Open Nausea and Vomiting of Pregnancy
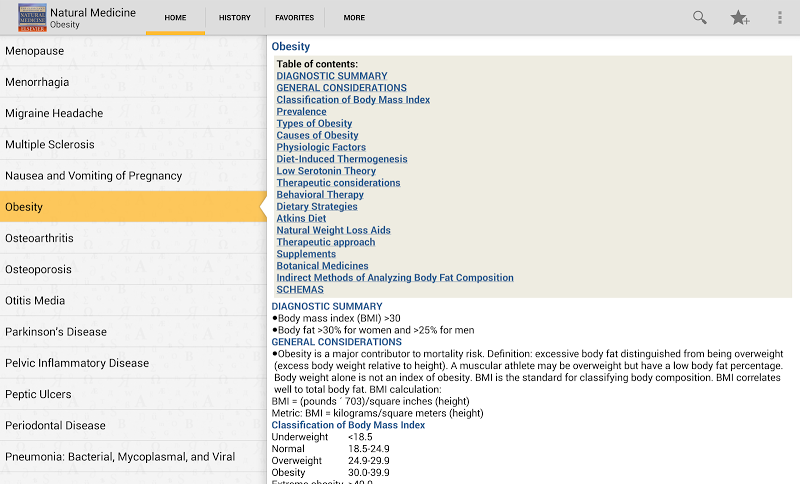Screen dimensions: 800x484 [x=133, y=175]
